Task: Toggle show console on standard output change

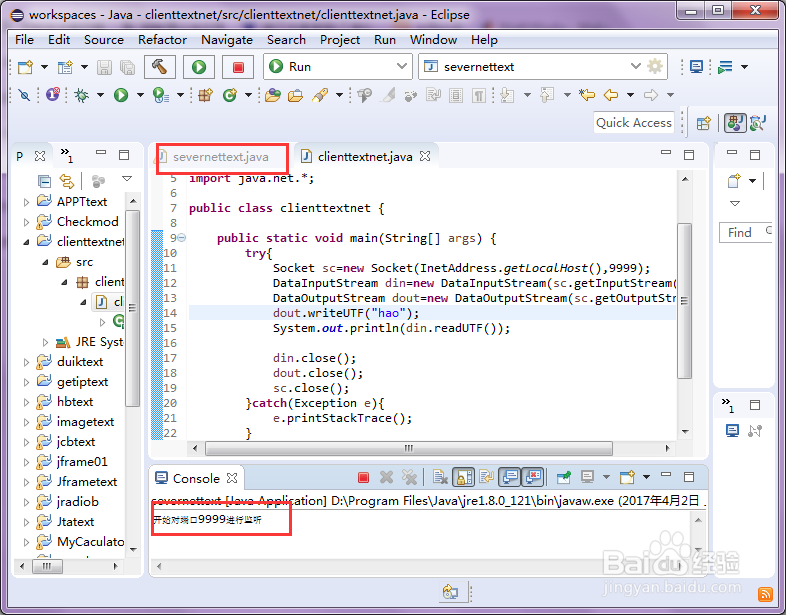Action: tap(510, 477)
